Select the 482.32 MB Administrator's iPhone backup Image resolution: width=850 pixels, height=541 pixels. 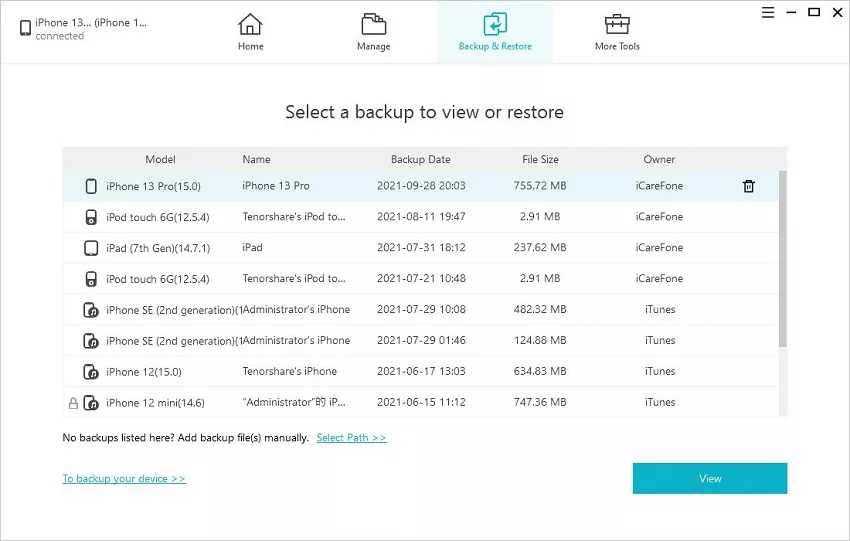pos(420,310)
